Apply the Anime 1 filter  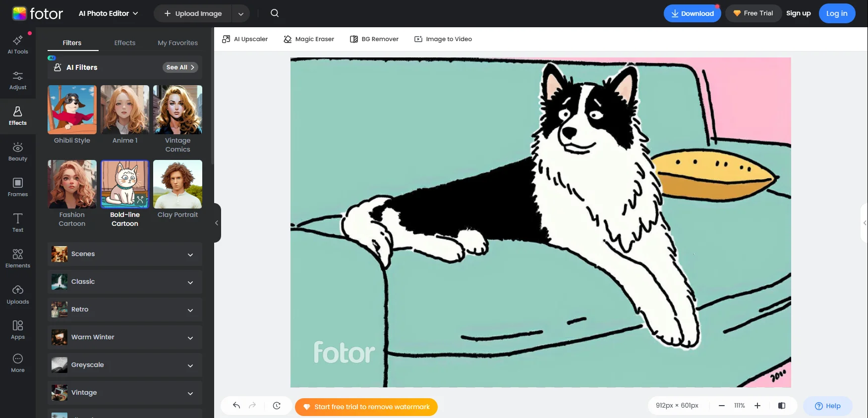(x=125, y=109)
